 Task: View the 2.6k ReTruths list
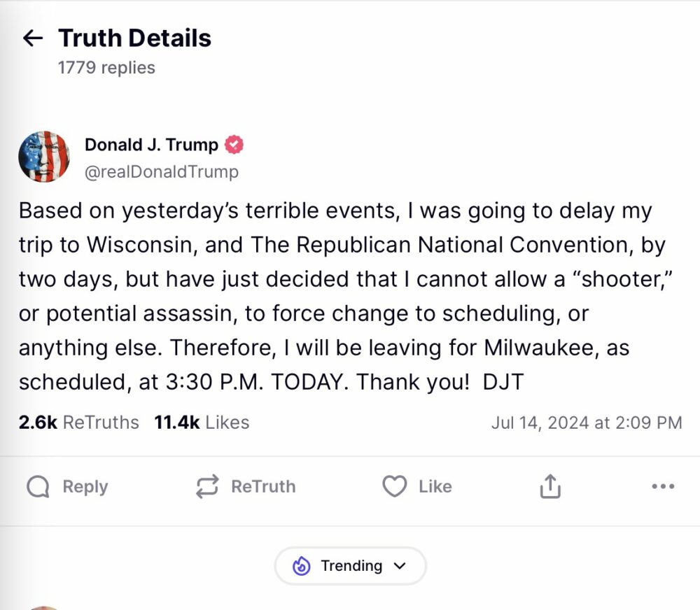click(79, 423)
